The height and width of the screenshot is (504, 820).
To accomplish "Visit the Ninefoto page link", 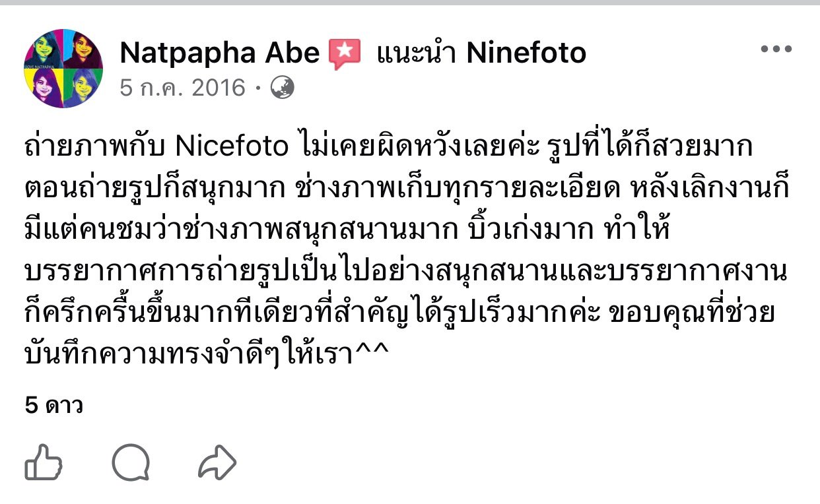I will (x=526, y=53).
